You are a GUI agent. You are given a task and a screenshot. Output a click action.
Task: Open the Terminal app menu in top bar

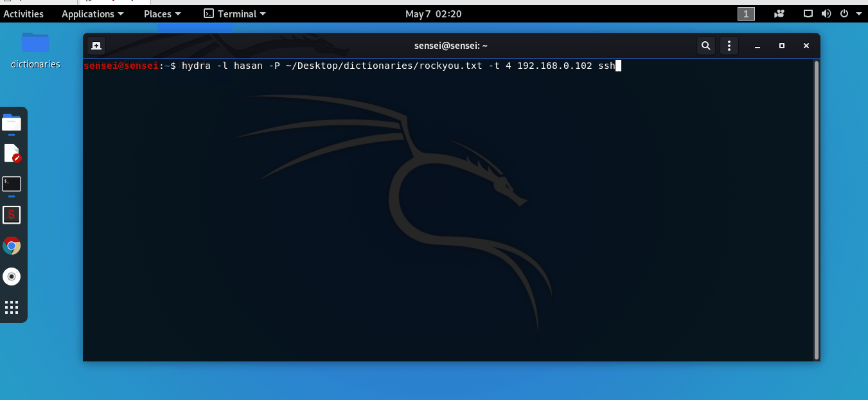pos(235,14)
